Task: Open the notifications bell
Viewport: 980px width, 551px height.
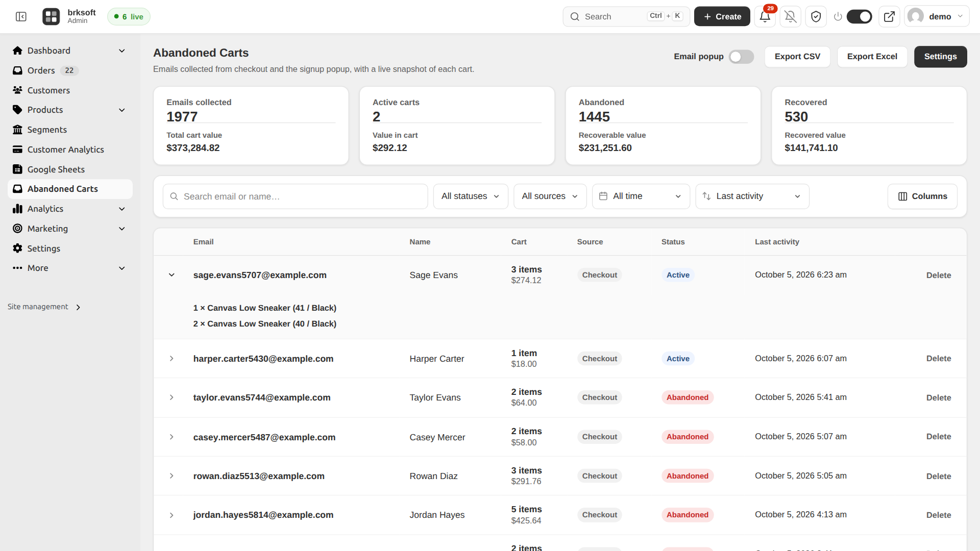Action: [x=765, y=16]
